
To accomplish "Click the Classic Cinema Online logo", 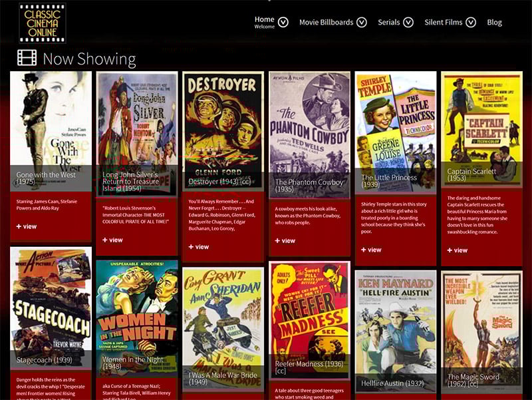I will click(x=43, y=23).
